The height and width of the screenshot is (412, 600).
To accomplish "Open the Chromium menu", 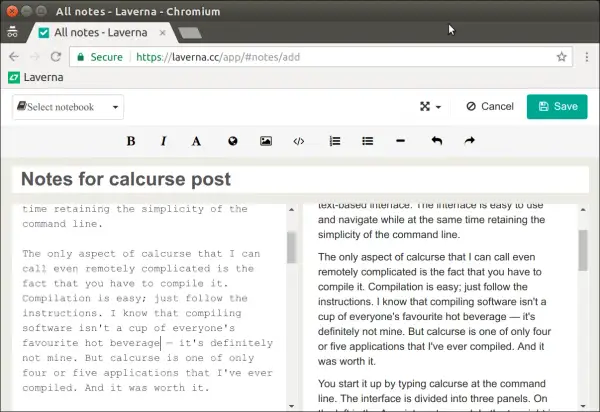I will click(x=587, y=57).
